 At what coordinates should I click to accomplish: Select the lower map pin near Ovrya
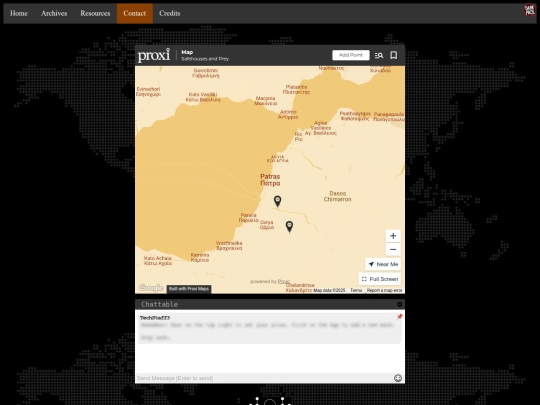290,227
